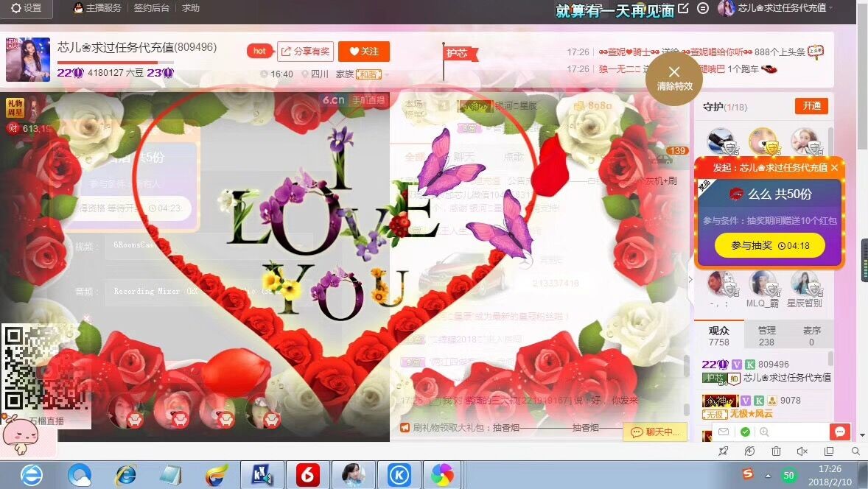This screenshot has width=868, height=489.
Task: Close the lottery popup with the X
Action: coord(834,167)
